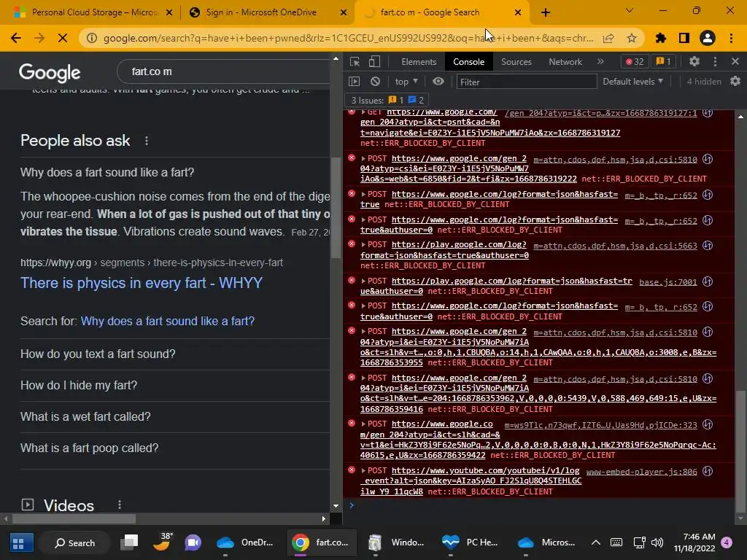Click the console prompt input line
Screen dimensions: 747x560
[x=543, y=505]
